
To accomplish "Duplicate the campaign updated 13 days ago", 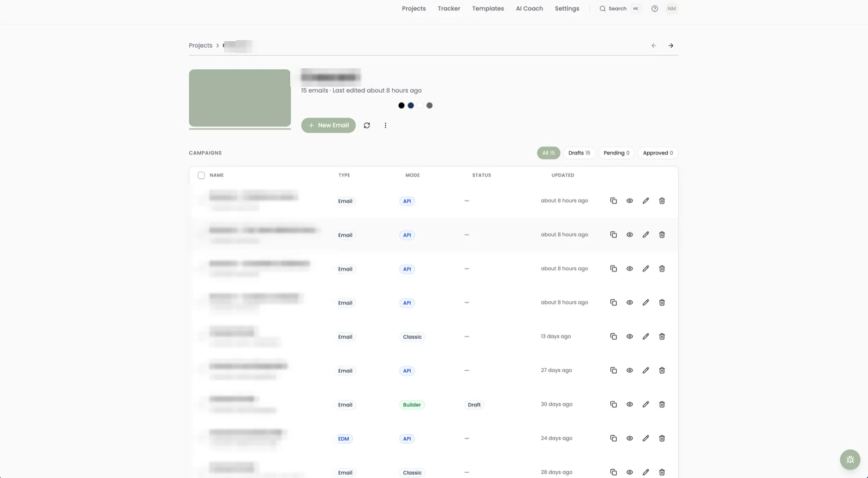I will 614,337.
